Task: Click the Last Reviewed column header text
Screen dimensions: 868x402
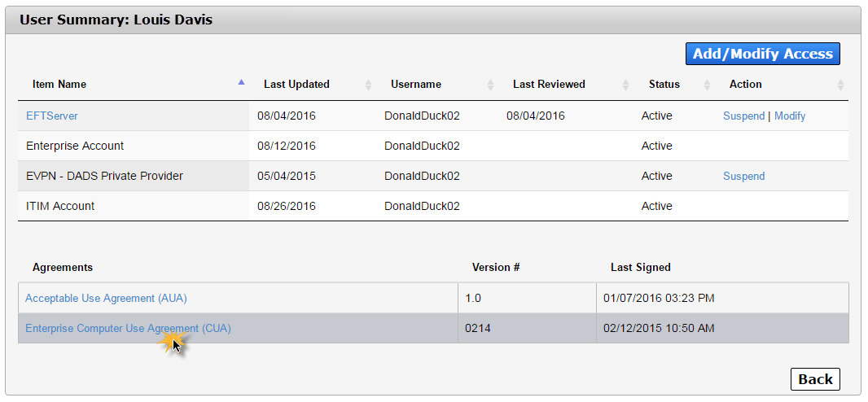Action: (549, 84)
